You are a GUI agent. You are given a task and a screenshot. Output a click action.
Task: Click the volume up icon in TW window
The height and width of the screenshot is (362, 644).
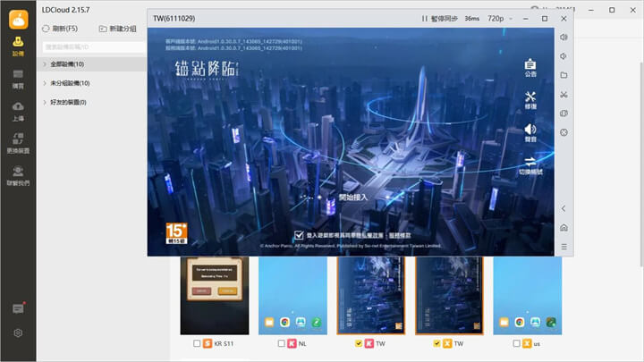click(563, 37)
